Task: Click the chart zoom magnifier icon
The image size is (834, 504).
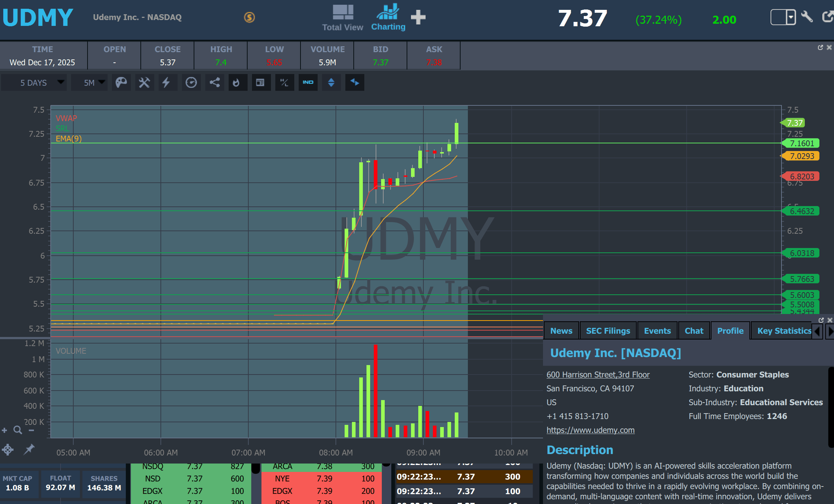Action: pos(18,430)
